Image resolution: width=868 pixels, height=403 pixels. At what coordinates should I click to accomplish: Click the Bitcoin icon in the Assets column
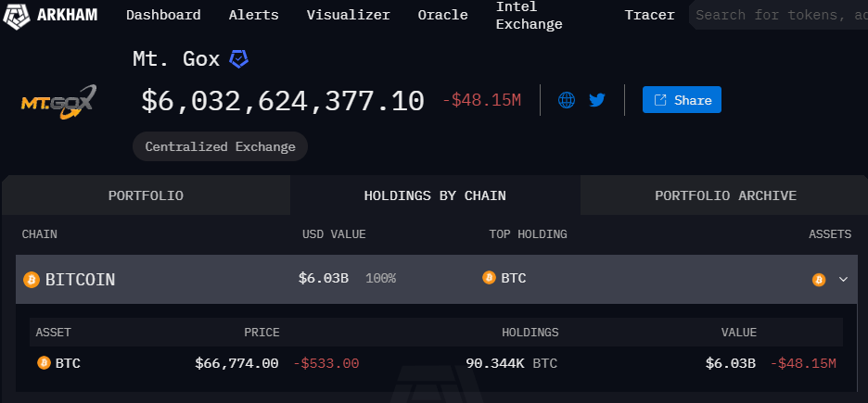pos(819,280)
